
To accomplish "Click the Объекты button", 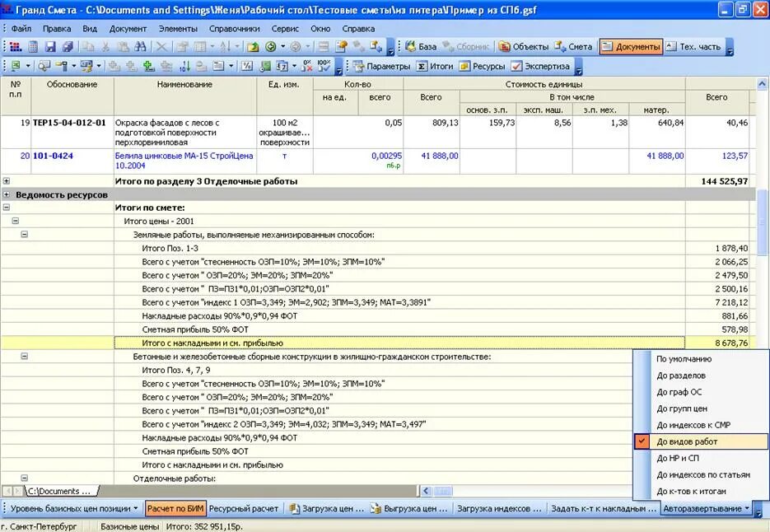I will [524, 47].
